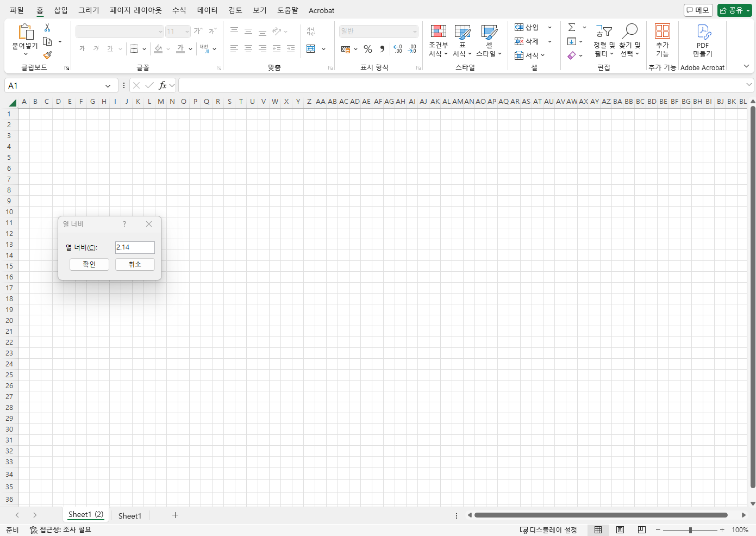756x536 pixels.
Task: Switch to the Formulas ribbon tab
Action: 179,10
